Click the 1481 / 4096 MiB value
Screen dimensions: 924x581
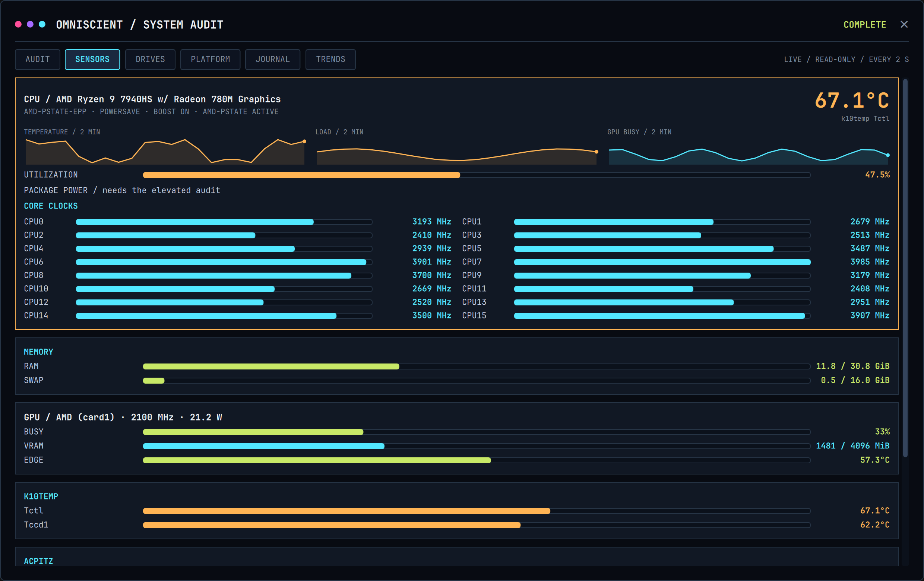852,446
